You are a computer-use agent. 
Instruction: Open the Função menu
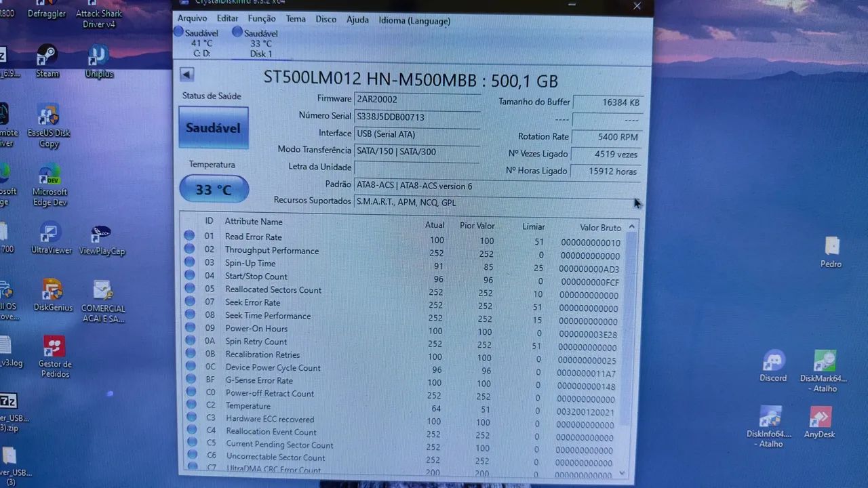[262, 19]
